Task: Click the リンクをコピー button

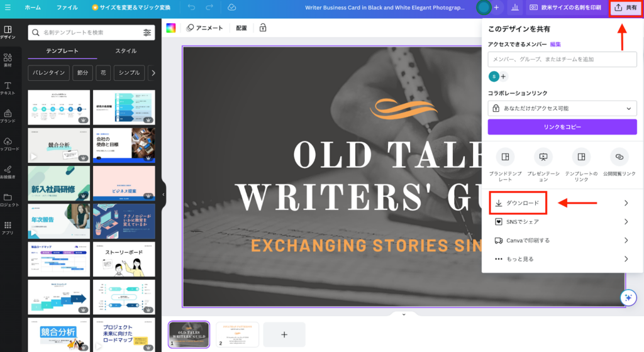Action: (x=562, y=127)
